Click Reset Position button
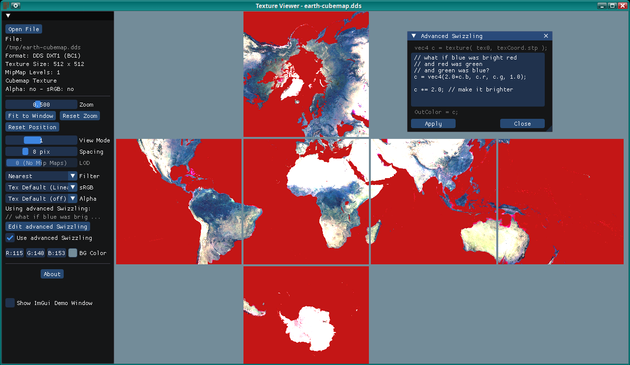Screen dimensions: 630x365 [32, 127]
